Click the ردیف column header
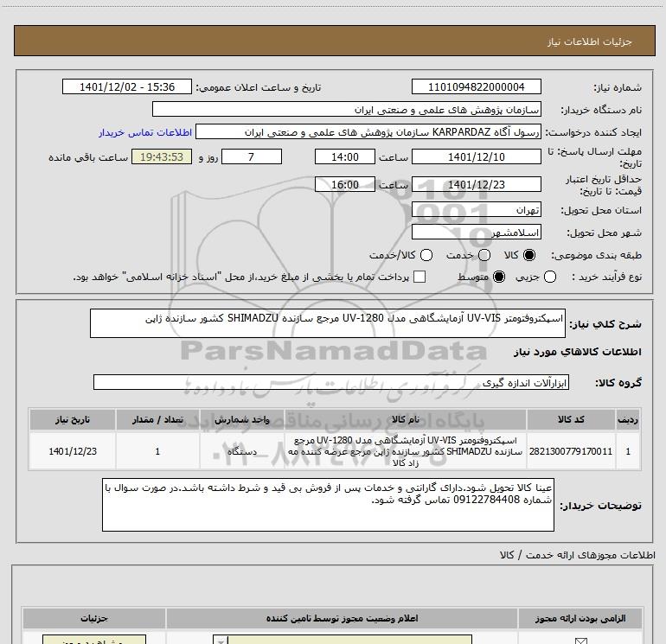 628,419
